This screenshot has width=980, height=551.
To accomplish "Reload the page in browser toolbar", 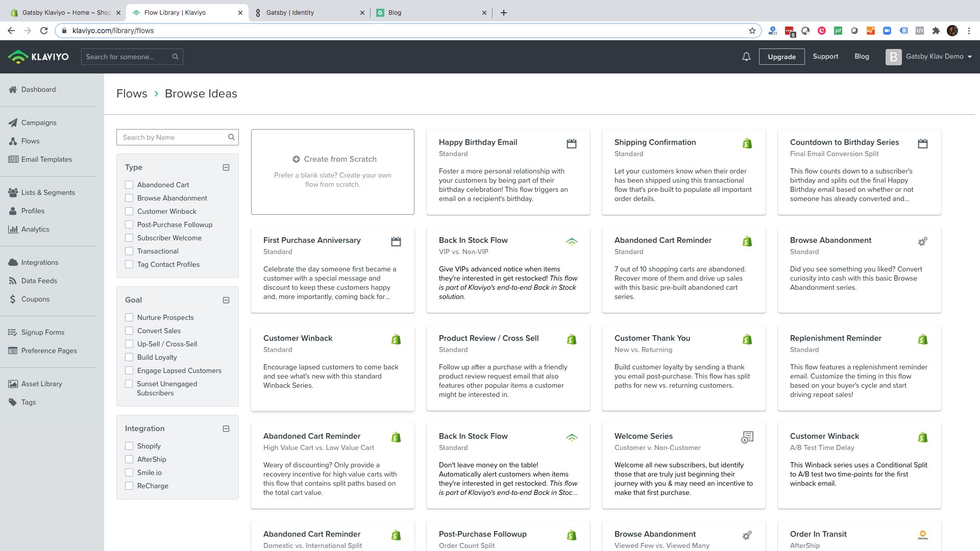I will point(44,31).
